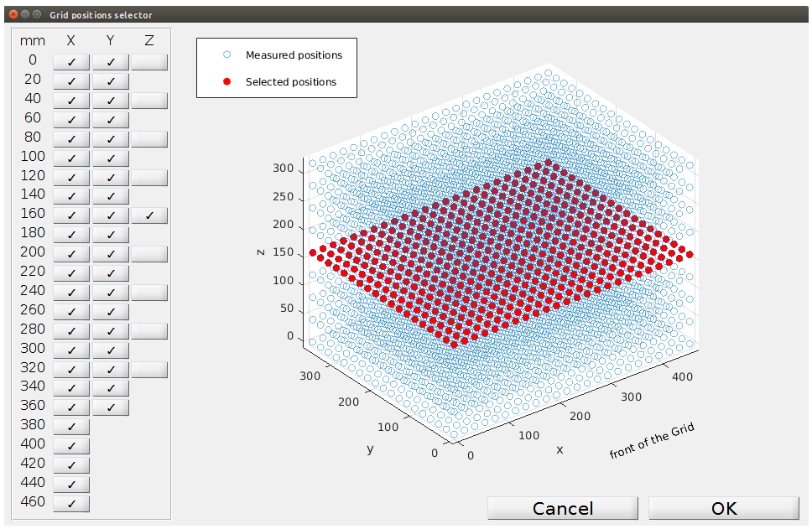This screenshot has width=812, height=529.
Task: Uncheck the selected Z at 160 mm
Action: tap(149, 215)
